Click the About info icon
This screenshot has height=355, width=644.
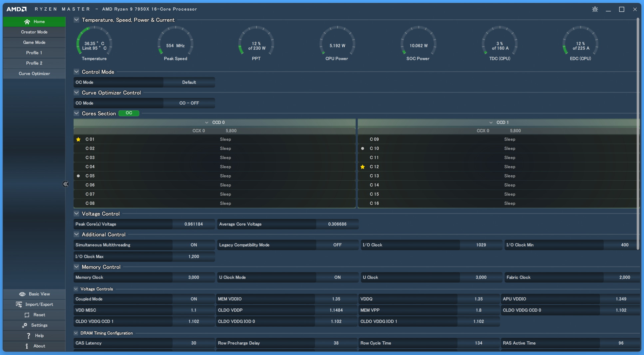(27, 346)
